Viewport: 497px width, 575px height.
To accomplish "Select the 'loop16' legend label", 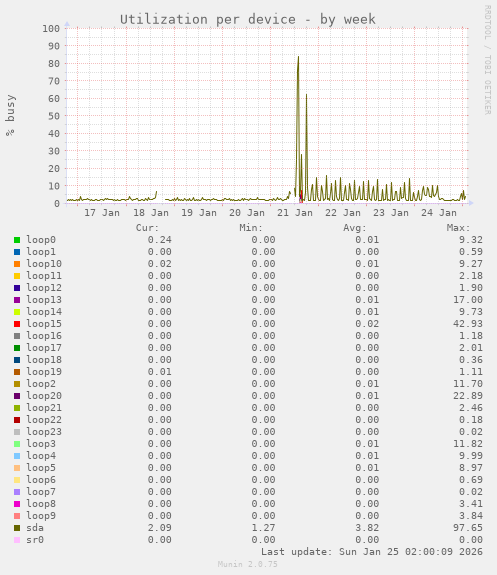I will [44, 336].
